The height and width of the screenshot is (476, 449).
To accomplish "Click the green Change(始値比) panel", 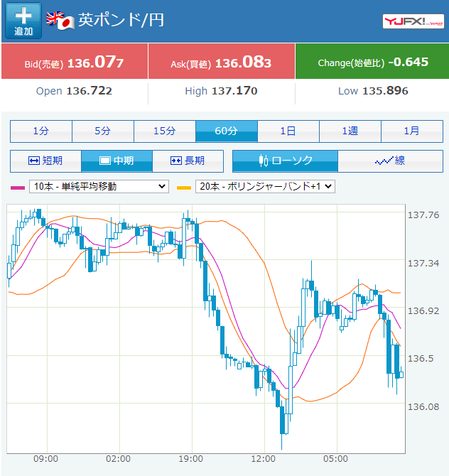I will tap(372, 62).
